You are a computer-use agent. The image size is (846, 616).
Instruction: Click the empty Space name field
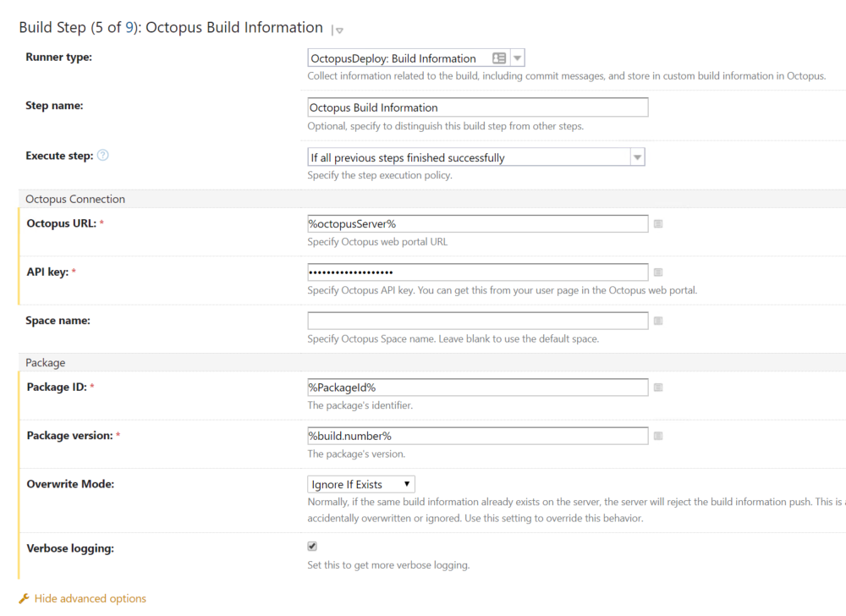(x=477, y=322)
